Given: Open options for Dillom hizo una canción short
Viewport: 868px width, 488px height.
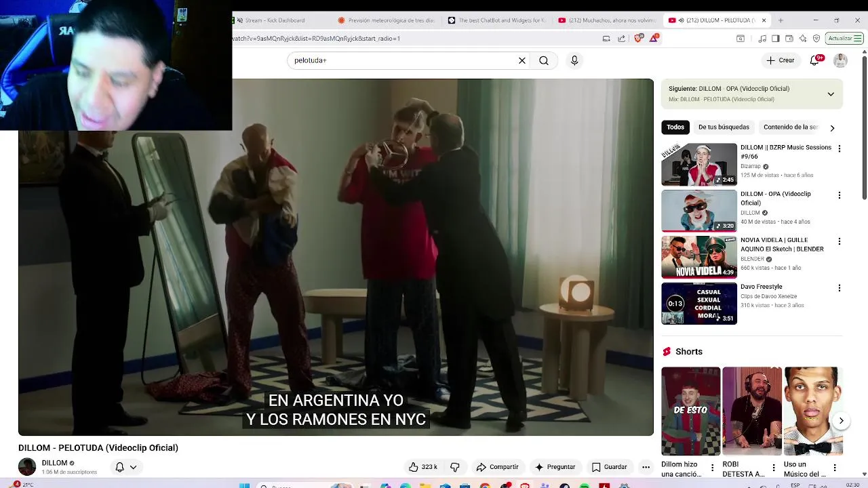Looking at the screenshot, I should pos(712,468).
